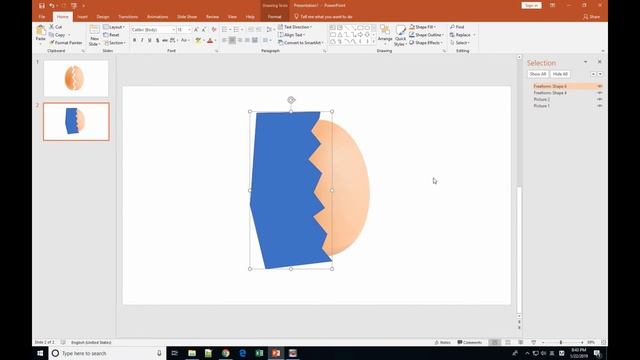Hide Freeform: Shape 6 via eye icon

tap(600, 86)
